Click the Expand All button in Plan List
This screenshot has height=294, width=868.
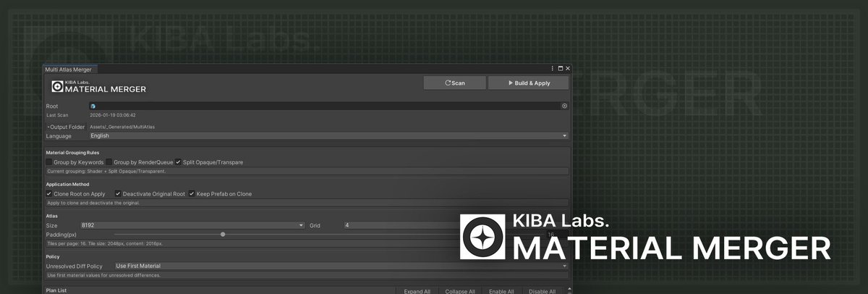pos(417,291)
